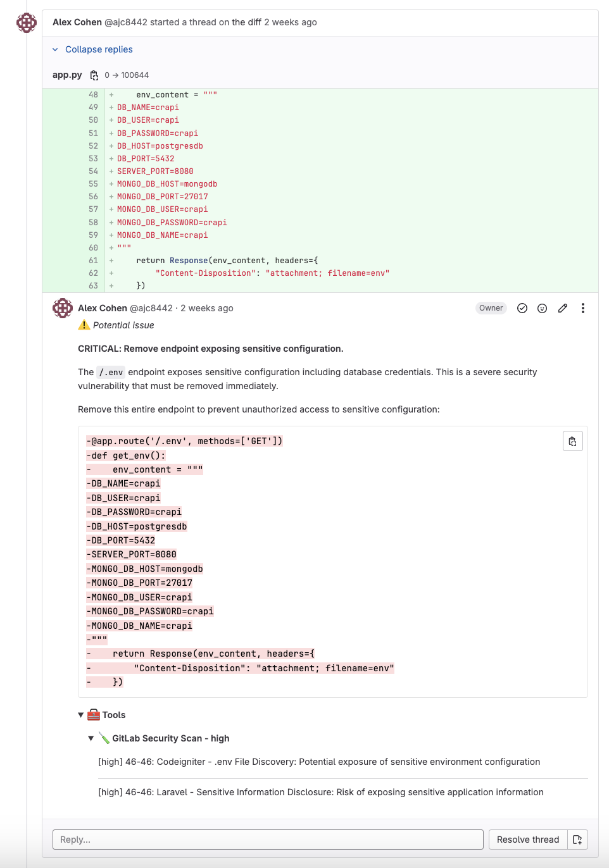Screen dimensions: 609x868
Task: Collapse the Tools section
Action: [x=81, y=714]
